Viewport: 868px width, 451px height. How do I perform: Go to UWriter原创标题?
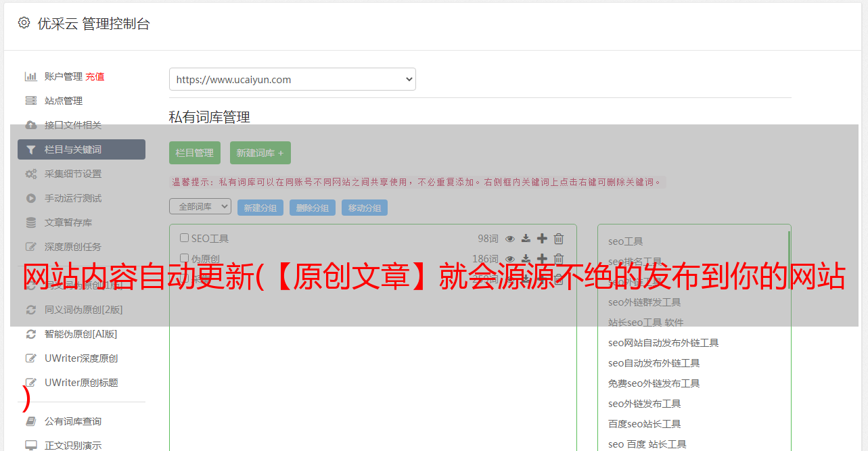[81, 383]
